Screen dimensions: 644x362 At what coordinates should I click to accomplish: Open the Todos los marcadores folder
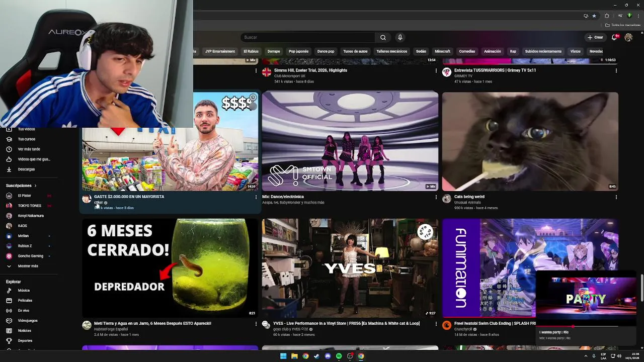click(x=623, y=25)
